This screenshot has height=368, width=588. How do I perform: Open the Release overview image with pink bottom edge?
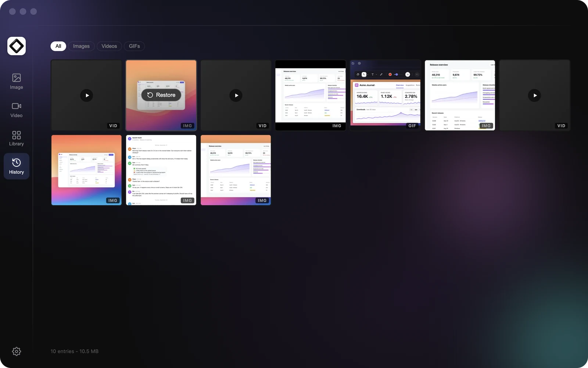pyautogui.click(x=236, y=170)
